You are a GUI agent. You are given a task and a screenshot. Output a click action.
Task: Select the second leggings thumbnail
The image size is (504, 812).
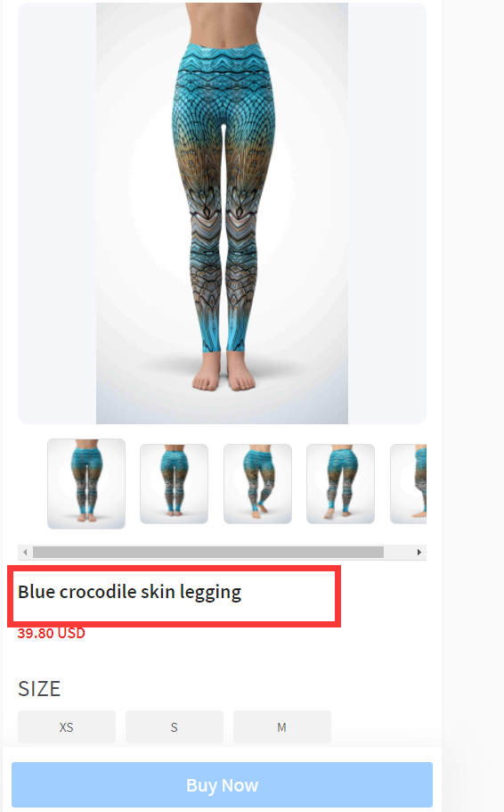tap(174, 484)
